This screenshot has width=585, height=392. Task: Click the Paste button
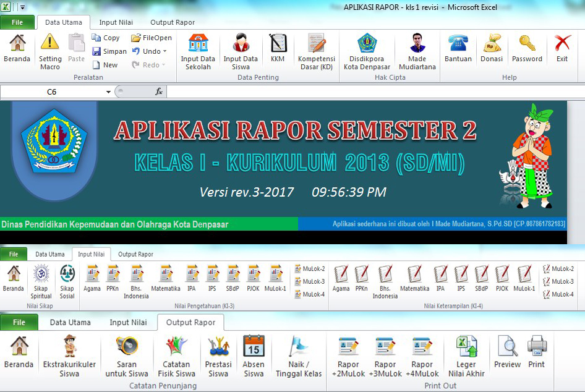click(x=77, y=48)
